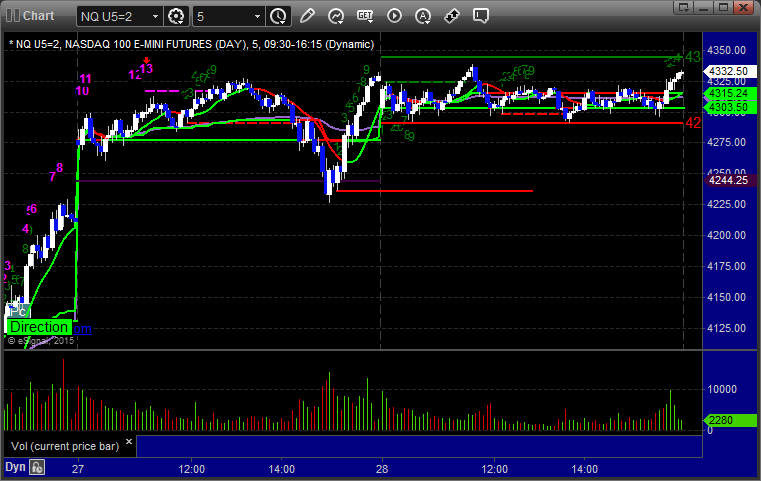Select the pencil drawing tools icon
Image resolution: width=761 pixels, height=481 pixels.
point(307,16)
